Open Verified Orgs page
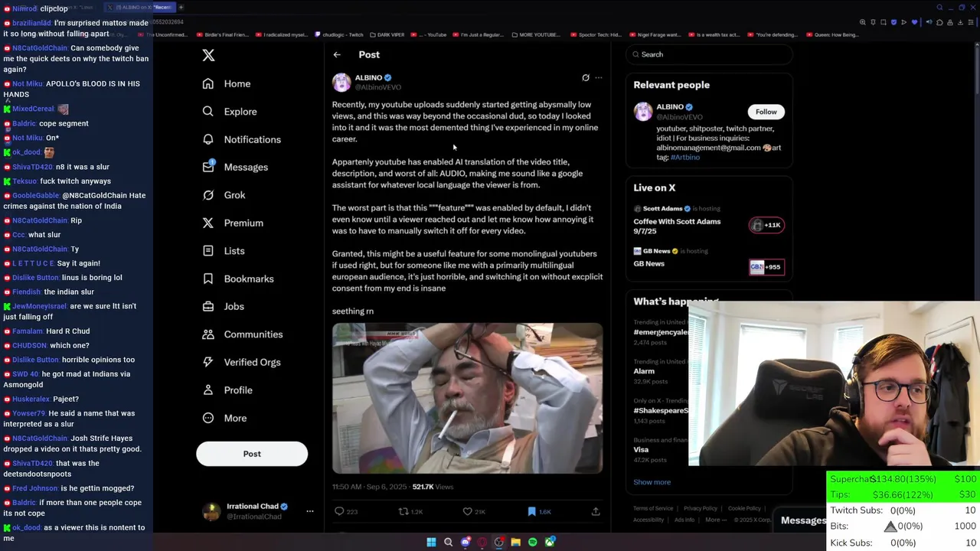The width and height of the screenshot is (980, 551). click(240, 362)
